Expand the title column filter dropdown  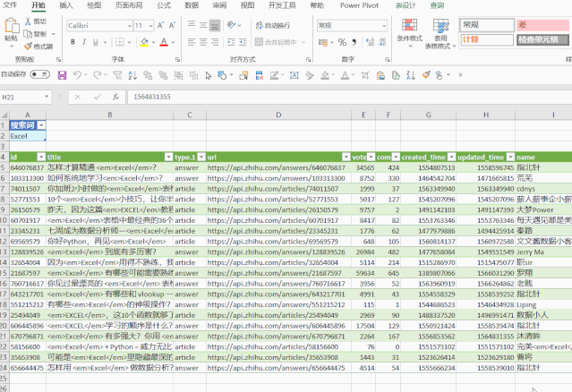[x=168, y=158]
